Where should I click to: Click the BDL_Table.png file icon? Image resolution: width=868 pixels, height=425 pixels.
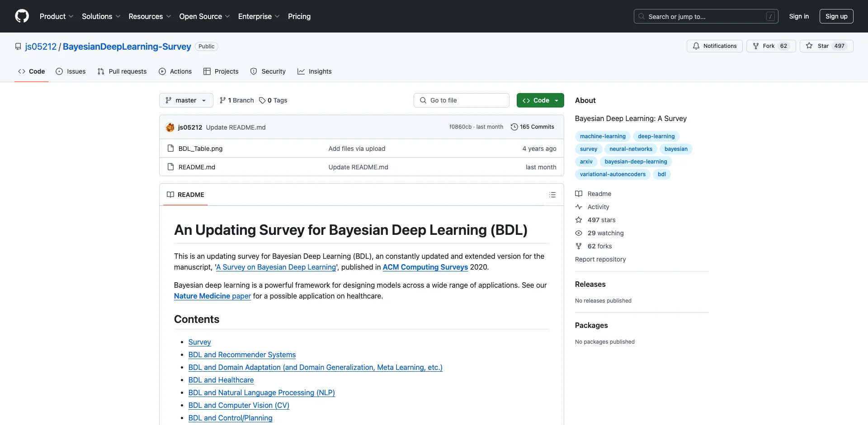click(x=170, y=148)
